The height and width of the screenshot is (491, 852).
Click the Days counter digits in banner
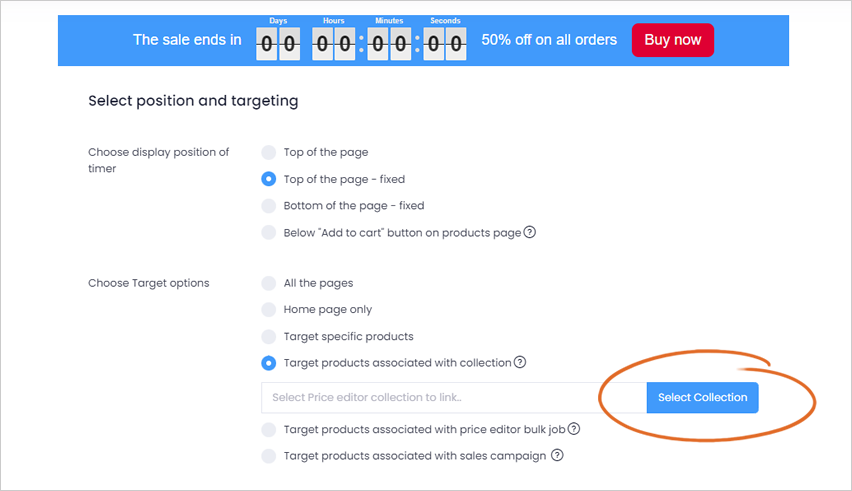(x=278, y=44)
